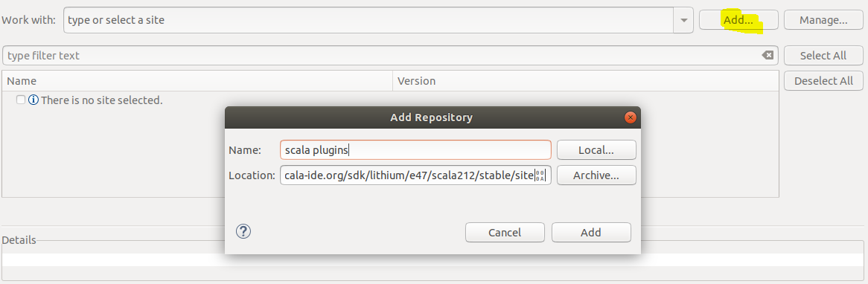Viewport: 868px width, 284px height.
Task: Sort by the Version column header
Action: (x=586, y=81)
